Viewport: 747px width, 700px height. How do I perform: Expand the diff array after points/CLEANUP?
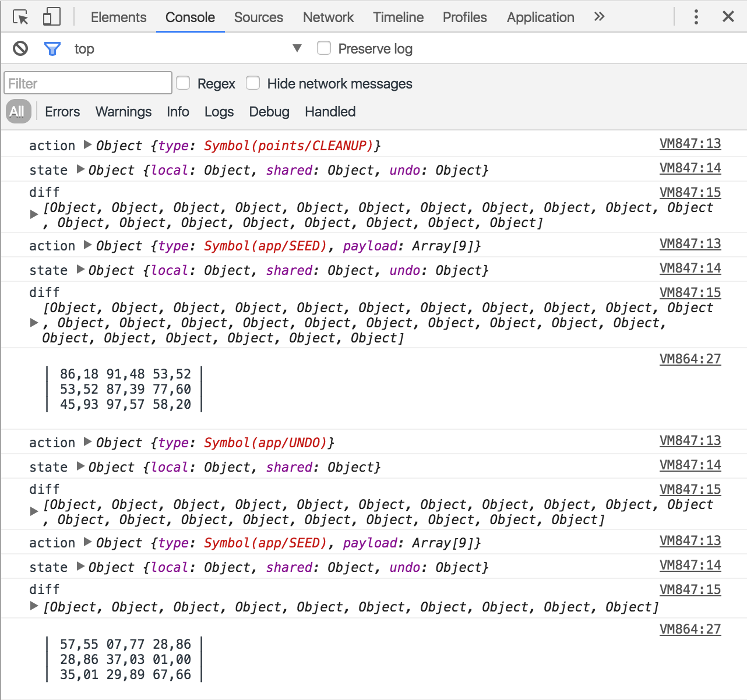[x=34, y=214]
